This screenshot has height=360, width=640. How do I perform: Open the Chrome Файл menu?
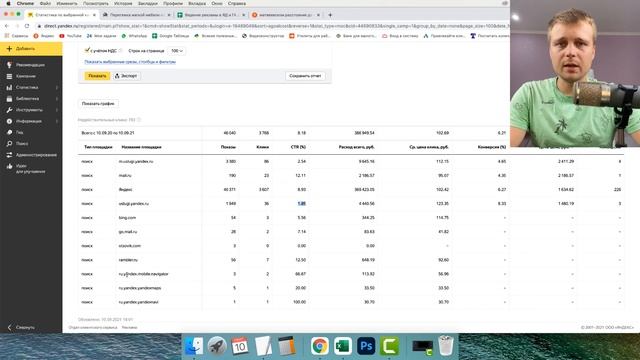pos(45,3)
